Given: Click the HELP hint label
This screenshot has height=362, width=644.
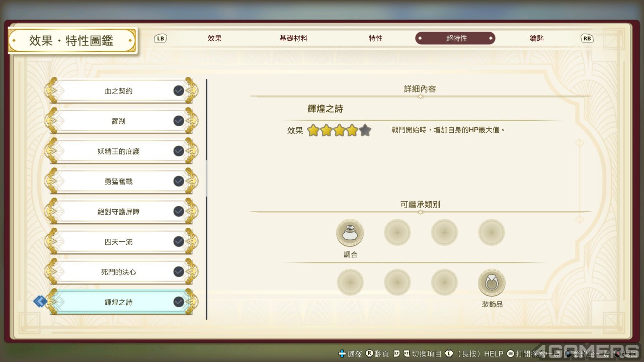Looking at the screenshot, I should tap(494, 354).
